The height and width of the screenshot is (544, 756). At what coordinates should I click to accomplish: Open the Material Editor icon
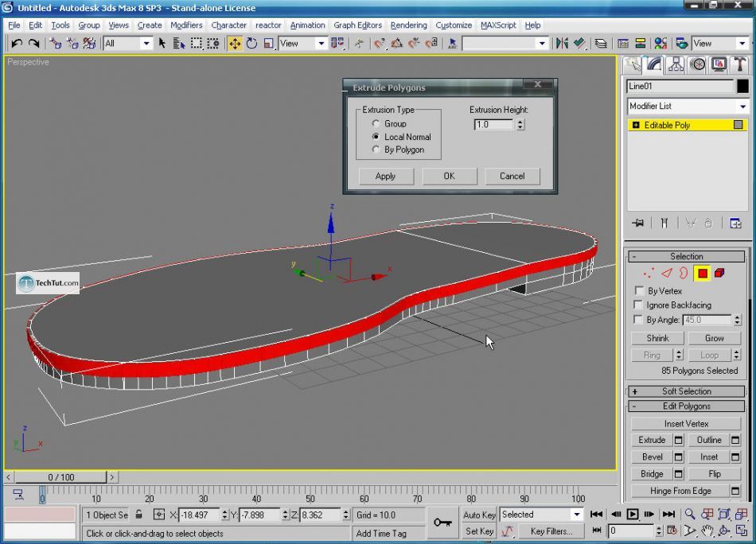661,44
